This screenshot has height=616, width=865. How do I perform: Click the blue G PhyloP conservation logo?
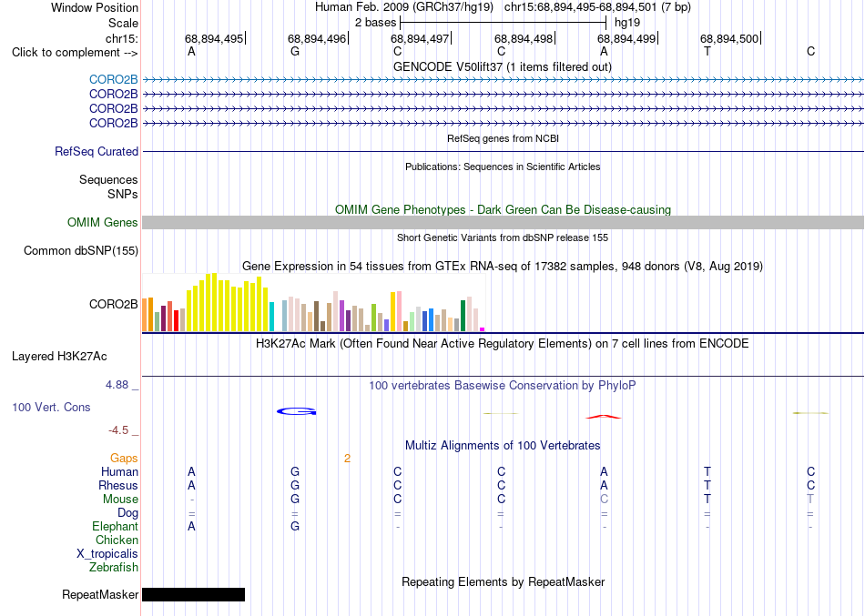[x=296, y=411]
